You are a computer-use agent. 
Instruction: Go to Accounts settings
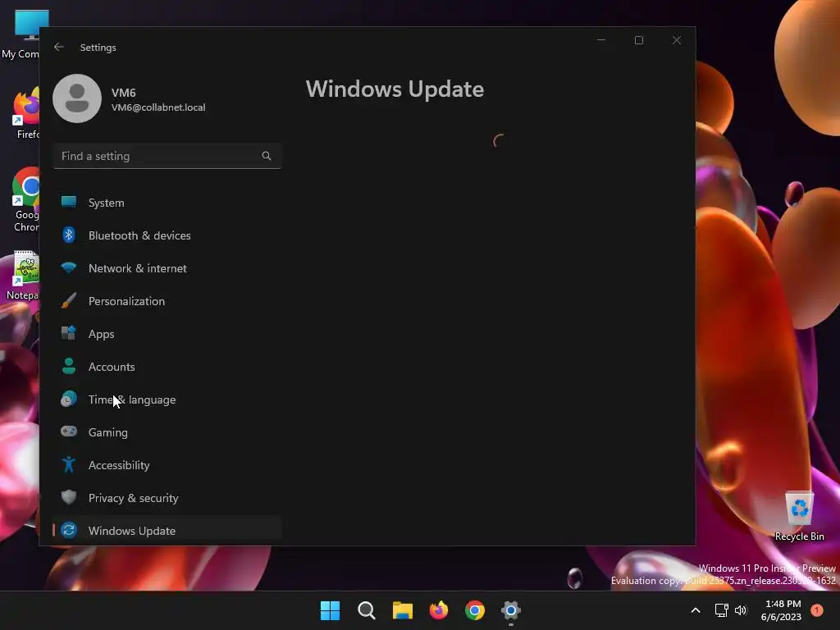pyautogui.click(x=167, y=367)
